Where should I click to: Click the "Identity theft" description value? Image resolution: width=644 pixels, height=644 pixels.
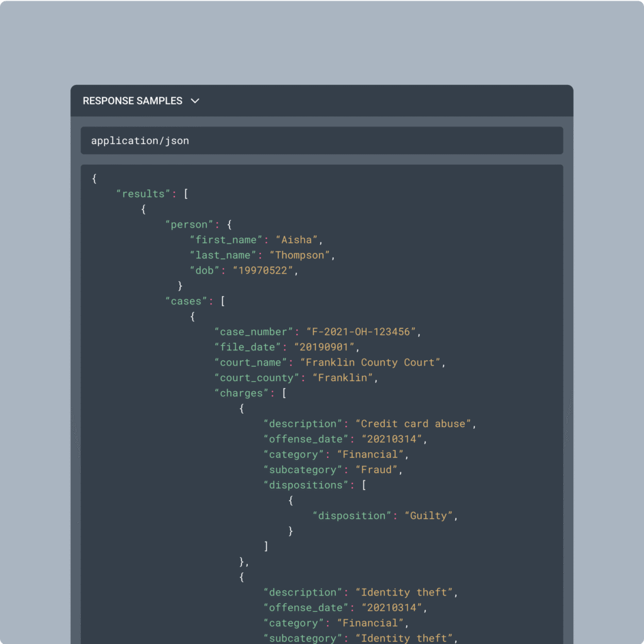(404, 592)
